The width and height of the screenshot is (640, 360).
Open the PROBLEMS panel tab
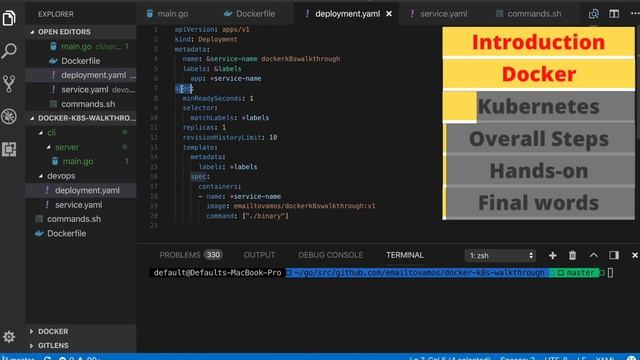tap(180, 255)
